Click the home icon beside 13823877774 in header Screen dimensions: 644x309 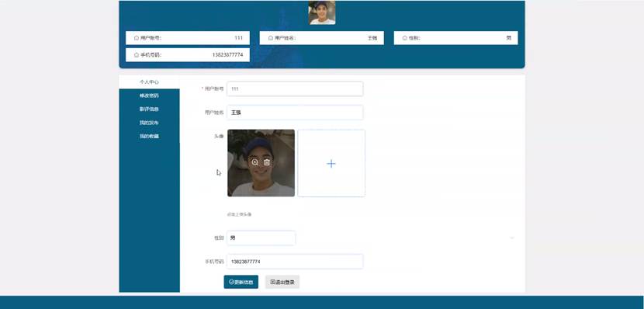click(137, 54)
